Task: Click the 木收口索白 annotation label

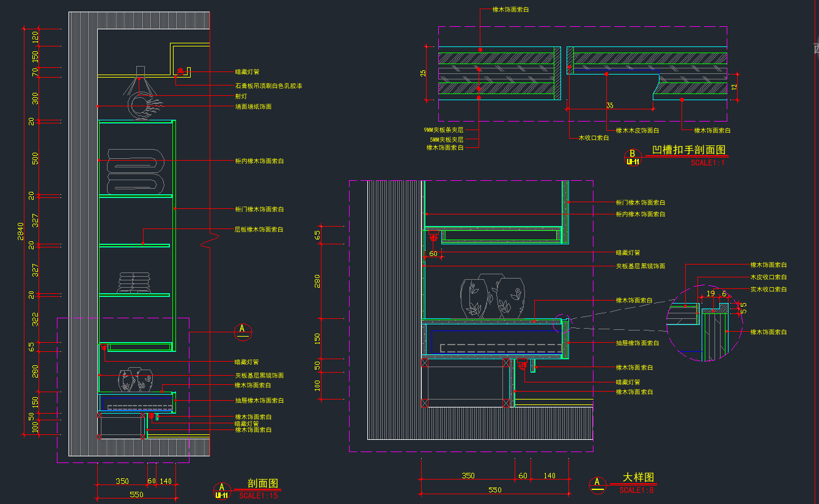Action: 593,138
